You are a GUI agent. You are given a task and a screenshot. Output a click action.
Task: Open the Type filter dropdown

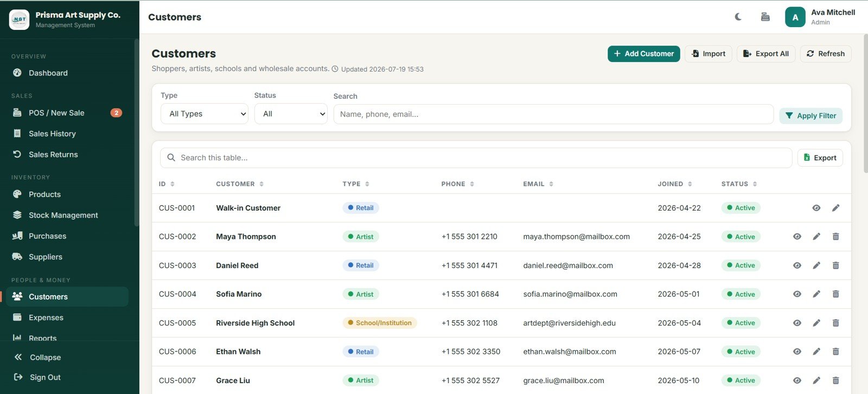(x=205, y=114)
